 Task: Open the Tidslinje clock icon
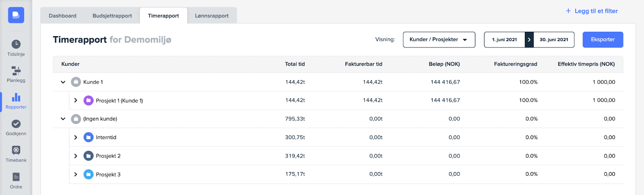pos(16,44)
